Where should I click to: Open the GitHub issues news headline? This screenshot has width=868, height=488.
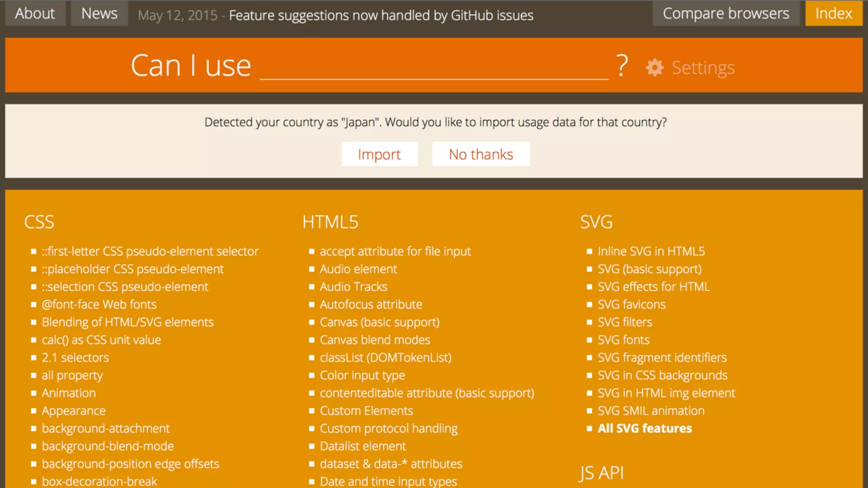coord(381,15)
